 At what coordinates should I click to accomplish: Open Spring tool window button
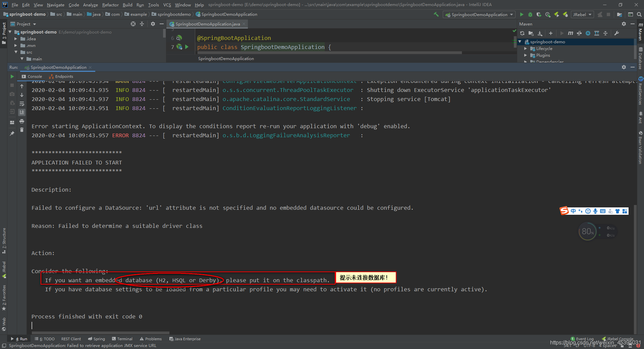pos(96,339)
